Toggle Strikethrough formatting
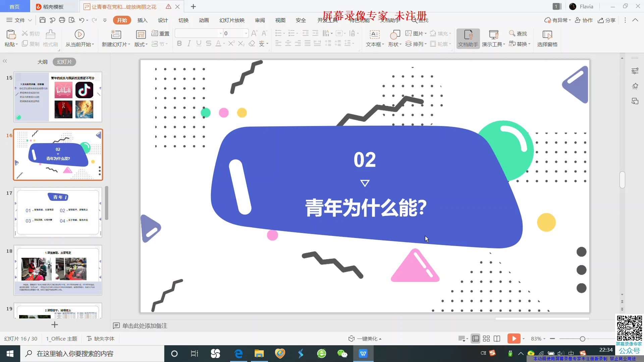Screen dimensions: 644x362 tap(208, 44)
